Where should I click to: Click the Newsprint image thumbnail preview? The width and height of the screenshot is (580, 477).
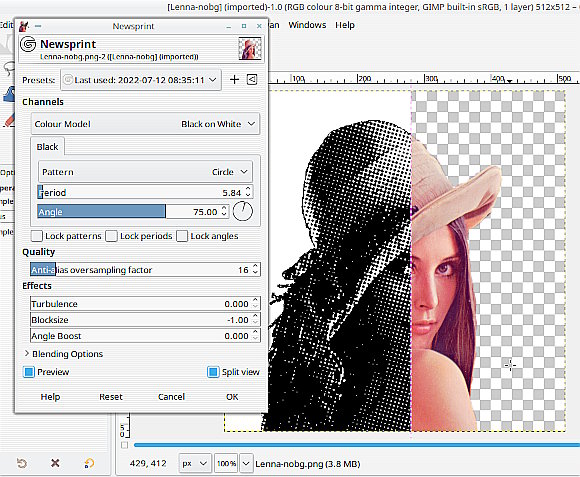[250, 48]
